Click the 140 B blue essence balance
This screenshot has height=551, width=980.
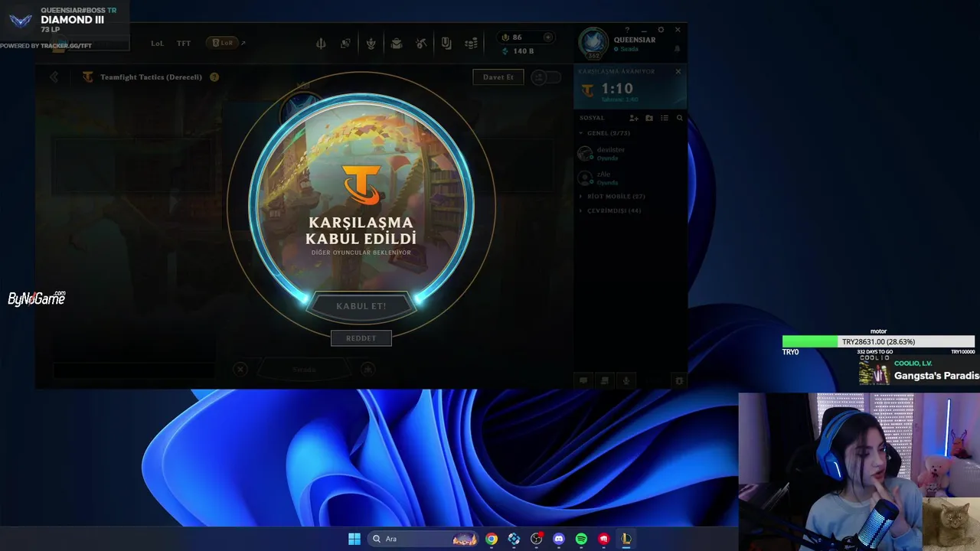[518, 51]
